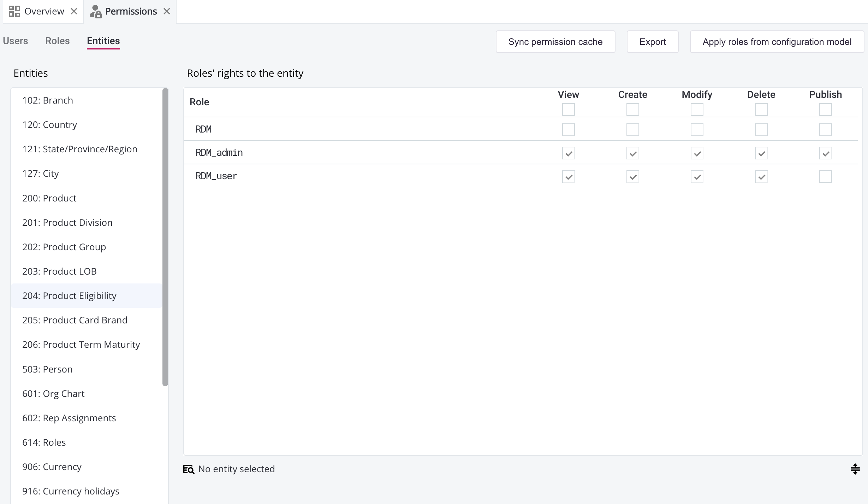Check Create right for RDM role
Image resolution: width=868 pixels, height=504 pixels.
coord(632,130)
